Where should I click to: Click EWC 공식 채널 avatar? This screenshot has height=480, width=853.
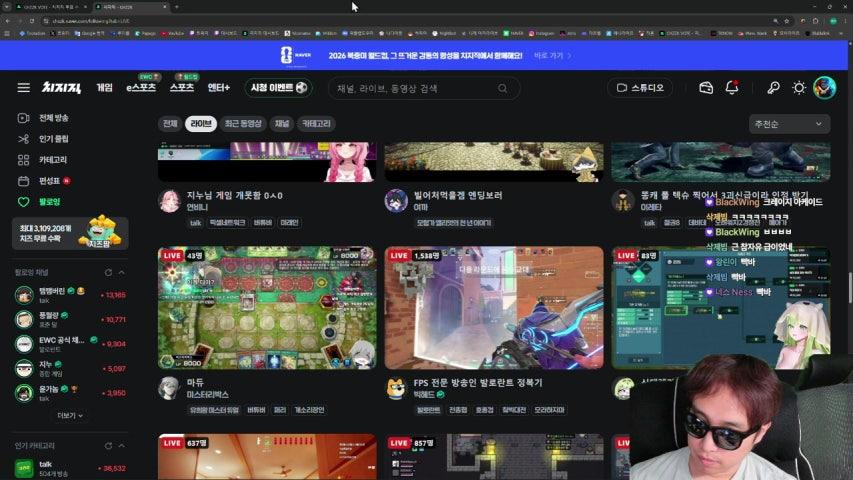click(24, 344)
